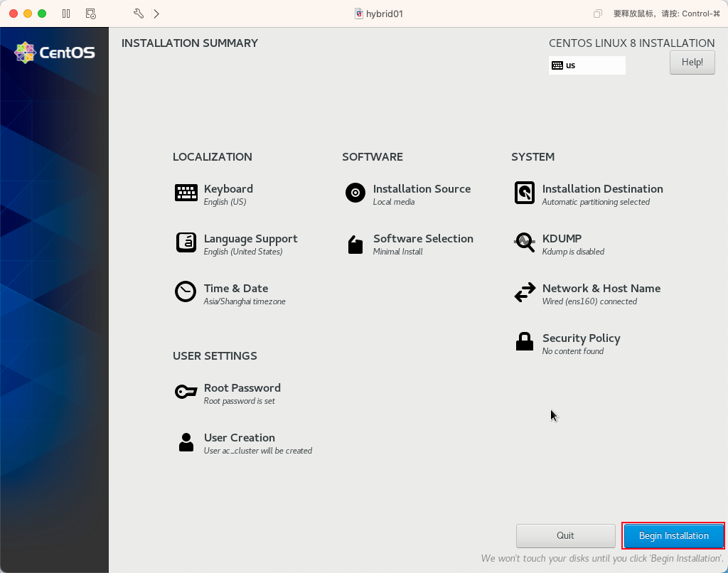Open User Creation settings label
The image size is (728, 573).
tap(240, 438)
